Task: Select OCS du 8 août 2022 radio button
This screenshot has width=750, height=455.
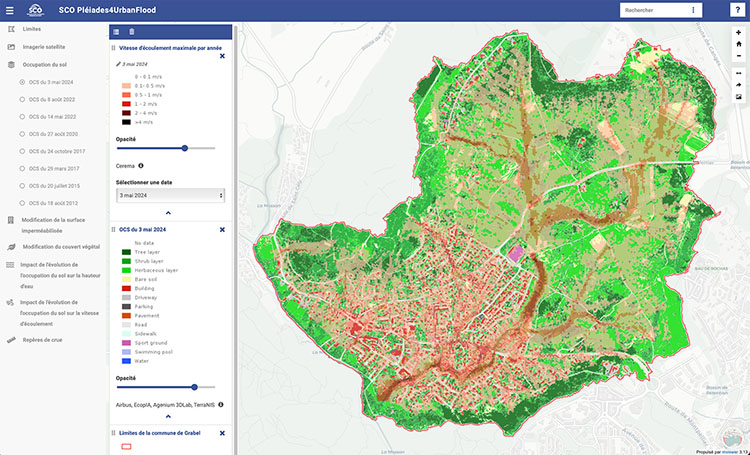Action: pos(22,99)
